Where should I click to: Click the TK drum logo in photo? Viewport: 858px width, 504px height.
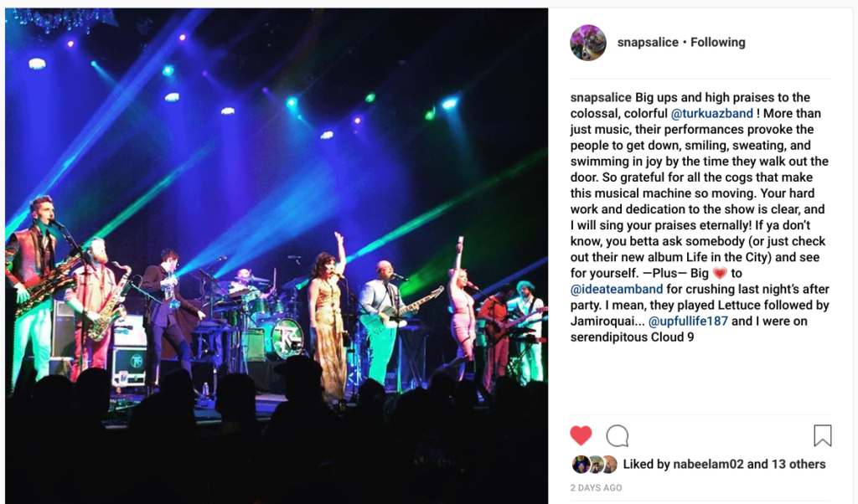tap(287, 338)
